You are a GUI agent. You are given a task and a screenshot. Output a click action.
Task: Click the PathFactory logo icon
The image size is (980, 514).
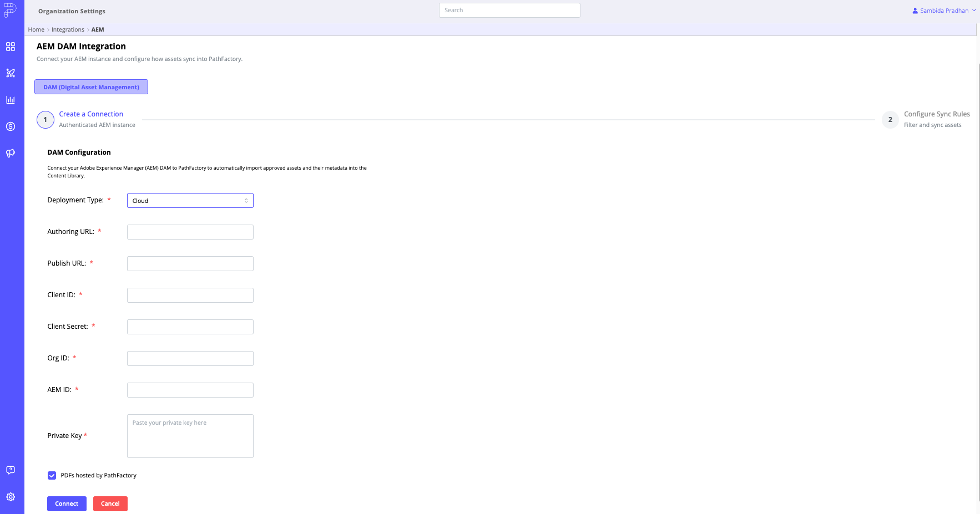[x=10, y=10]
